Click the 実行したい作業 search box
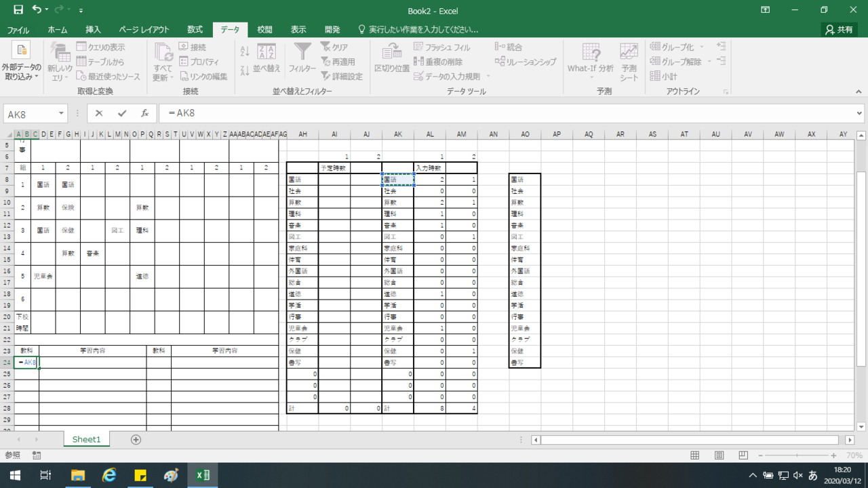The width and height of the screenshot is (868, 488). [418, 30]
